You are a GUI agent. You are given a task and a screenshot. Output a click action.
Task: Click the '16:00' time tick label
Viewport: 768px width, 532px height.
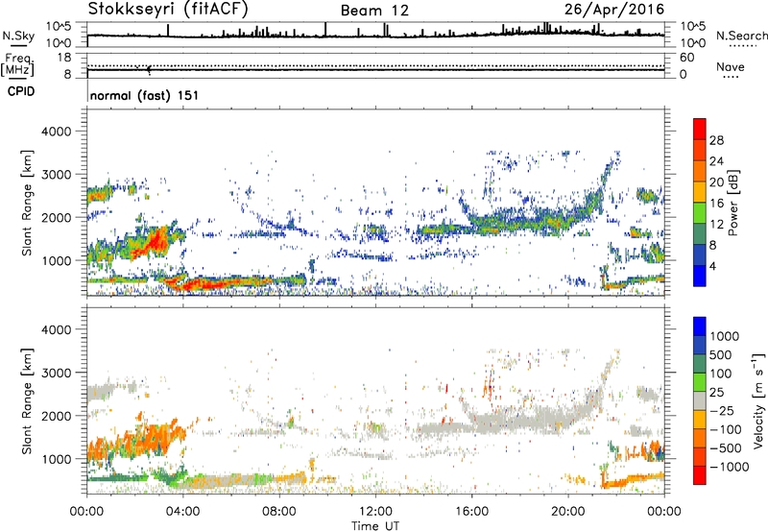pyautogui.click(x=471, y=512)
